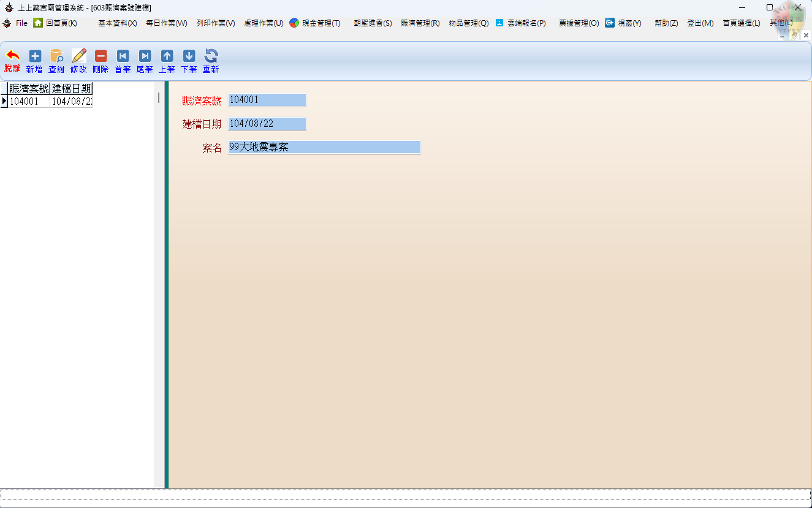Click the 新增 (add) toolbar icon
812x508 pixels.
pyautogui.click(x=35, y=56)
